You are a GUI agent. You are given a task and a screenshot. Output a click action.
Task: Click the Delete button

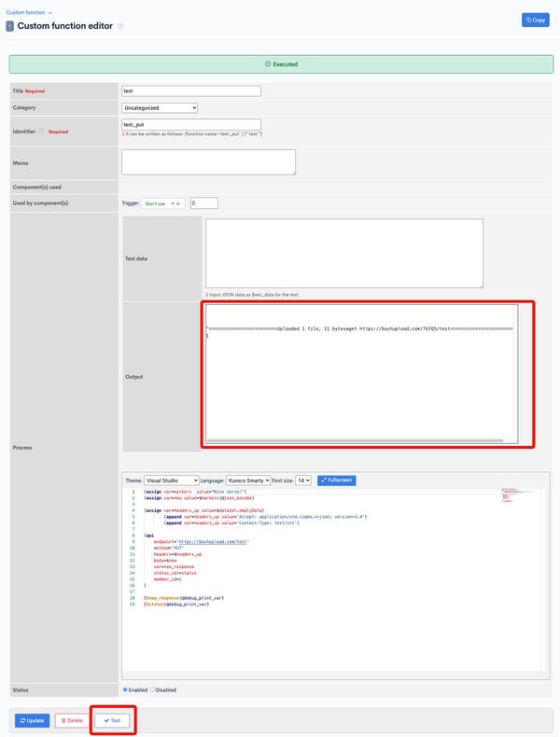coord(73,720)
